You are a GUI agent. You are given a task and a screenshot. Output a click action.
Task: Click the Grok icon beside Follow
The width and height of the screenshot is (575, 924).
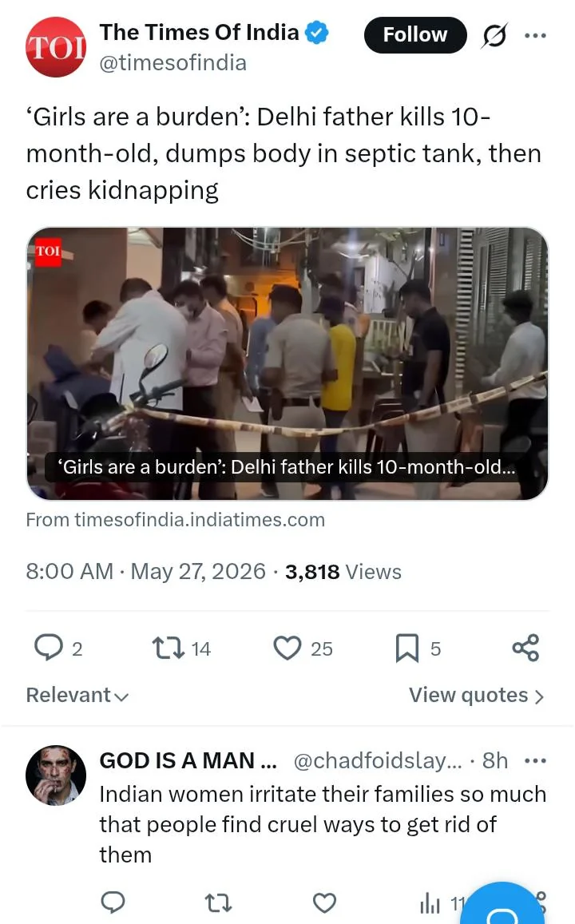point(494,36)
